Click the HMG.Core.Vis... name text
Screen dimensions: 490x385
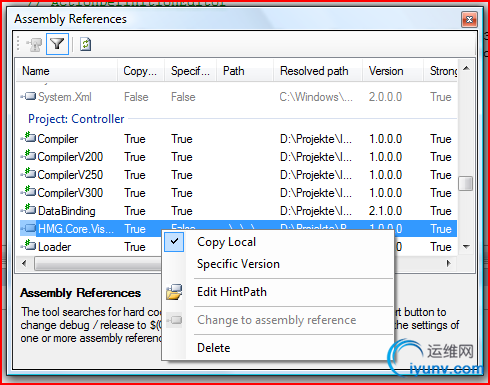coord(76,229)
